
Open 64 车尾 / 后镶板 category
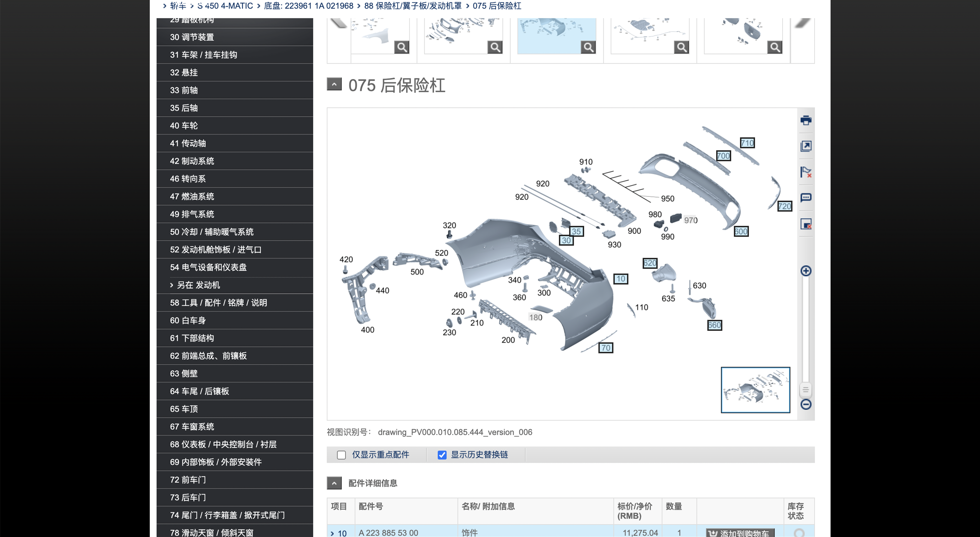point(235,391)
